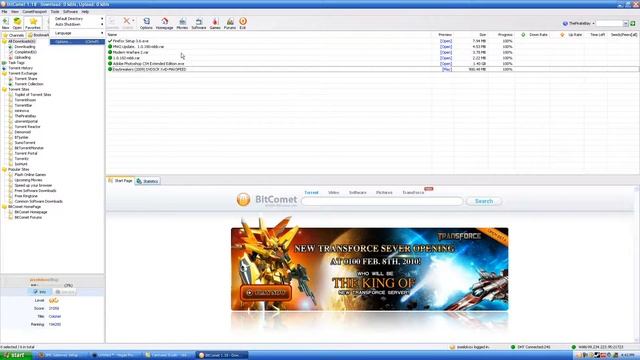
Task: Switch to BitComet taskbar button
Action: point(222,355)
